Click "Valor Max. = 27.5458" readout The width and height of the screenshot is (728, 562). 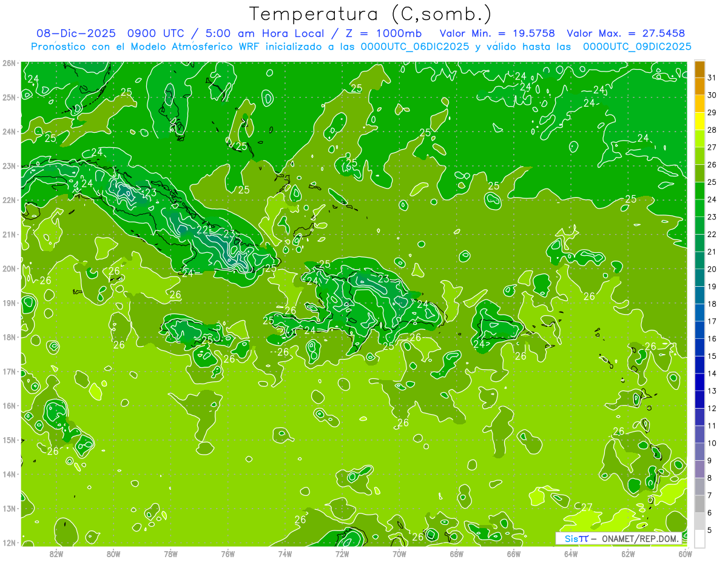tap(625, 34)
